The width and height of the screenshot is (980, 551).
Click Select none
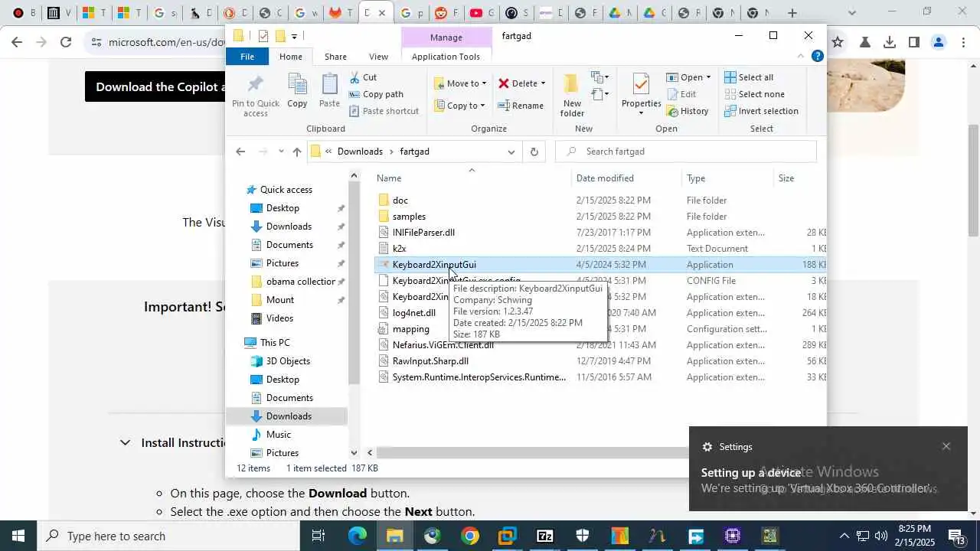753,94
